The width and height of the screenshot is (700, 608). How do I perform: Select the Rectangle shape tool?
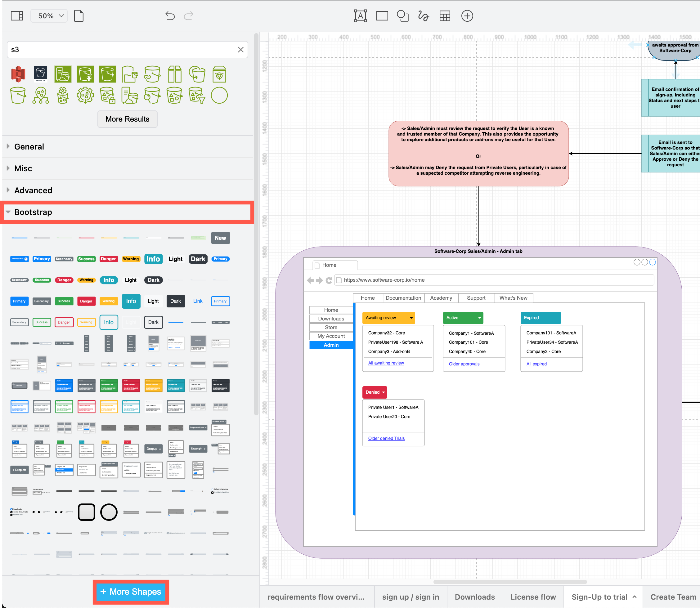click(382, 16)
